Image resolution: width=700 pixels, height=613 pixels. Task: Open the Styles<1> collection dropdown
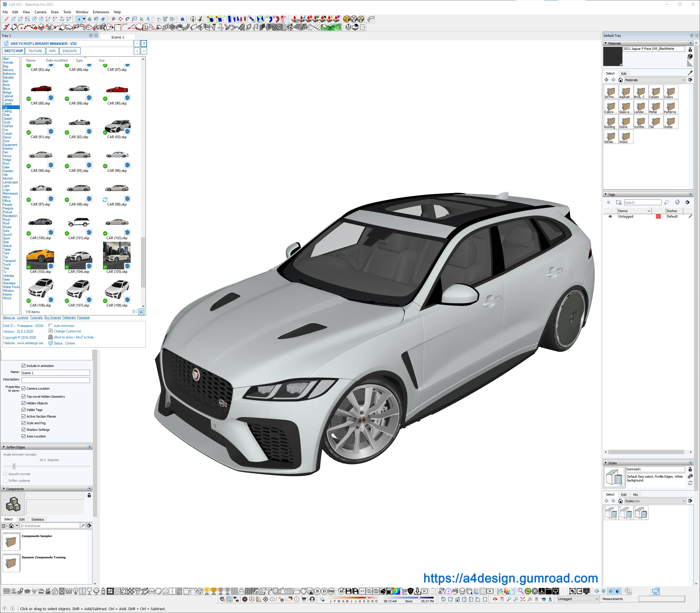[684, 501]
